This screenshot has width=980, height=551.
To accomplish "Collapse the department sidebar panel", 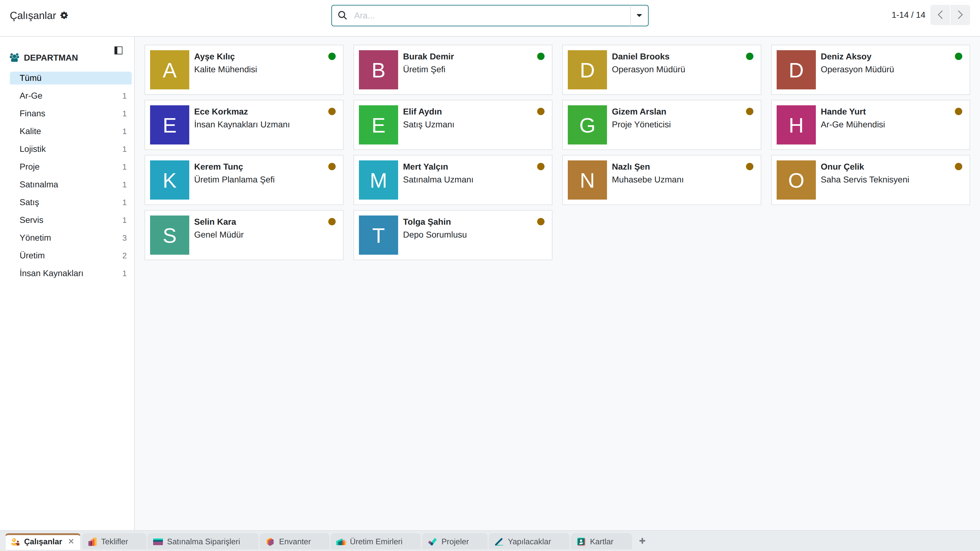I will 118,50.
